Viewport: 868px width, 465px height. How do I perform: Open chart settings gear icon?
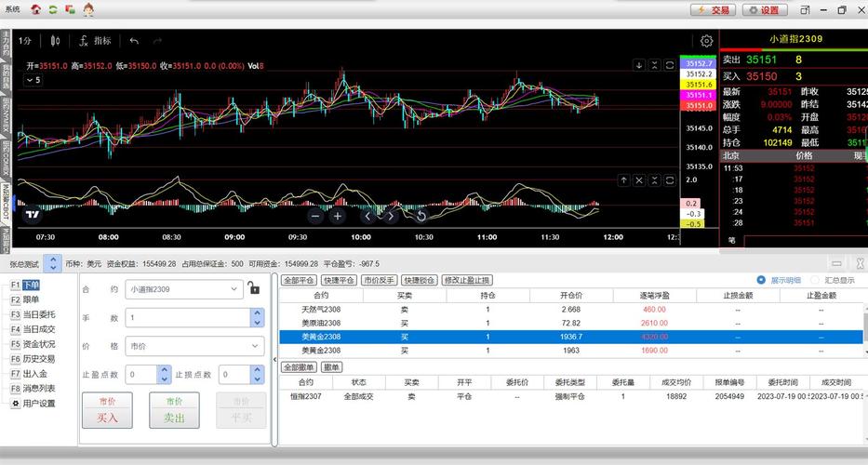click(x=706, y=40)
